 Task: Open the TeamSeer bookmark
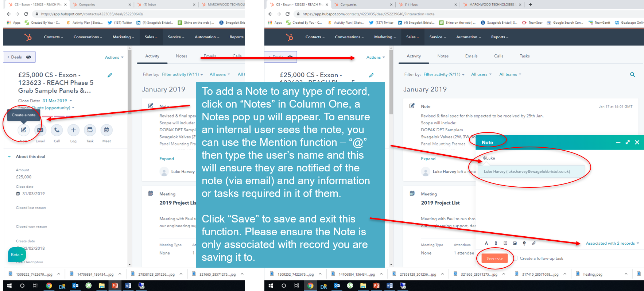pos(532,23)
